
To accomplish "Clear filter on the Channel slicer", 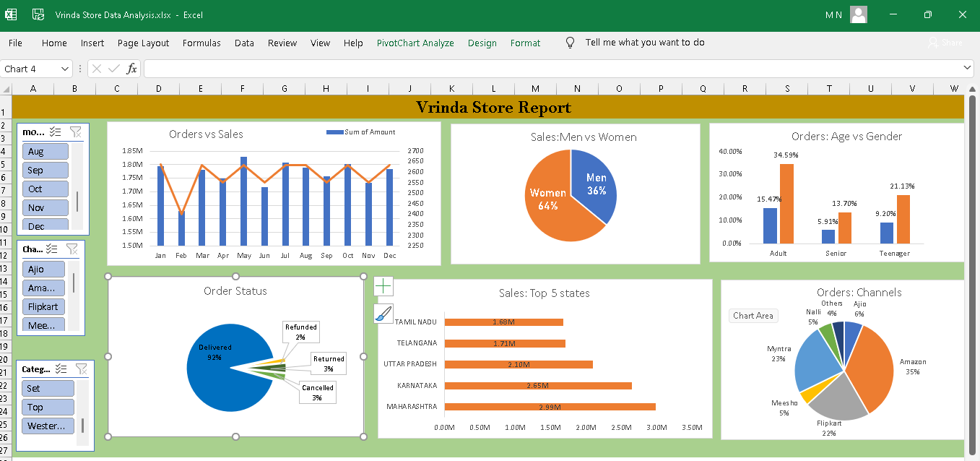I will (x=71, y=249).
